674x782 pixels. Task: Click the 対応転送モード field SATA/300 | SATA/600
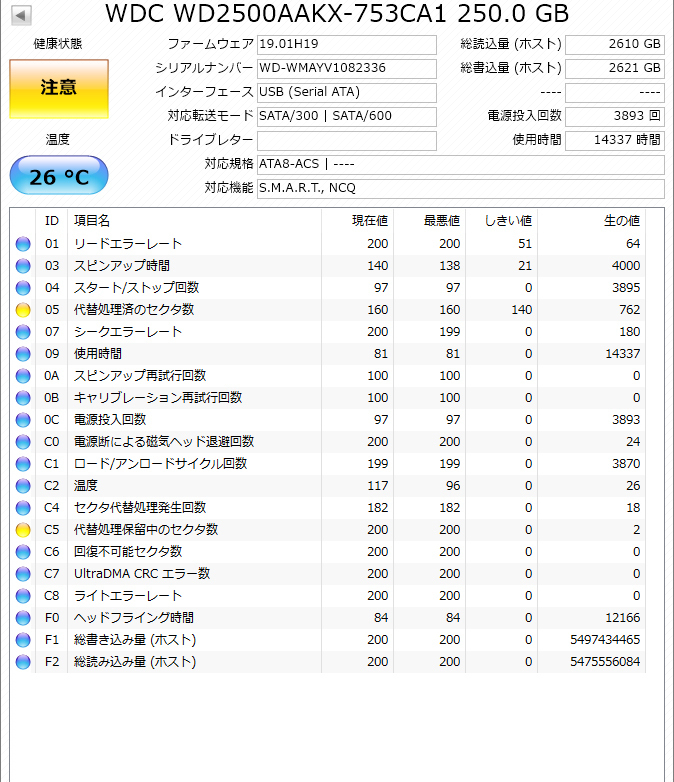347,116
